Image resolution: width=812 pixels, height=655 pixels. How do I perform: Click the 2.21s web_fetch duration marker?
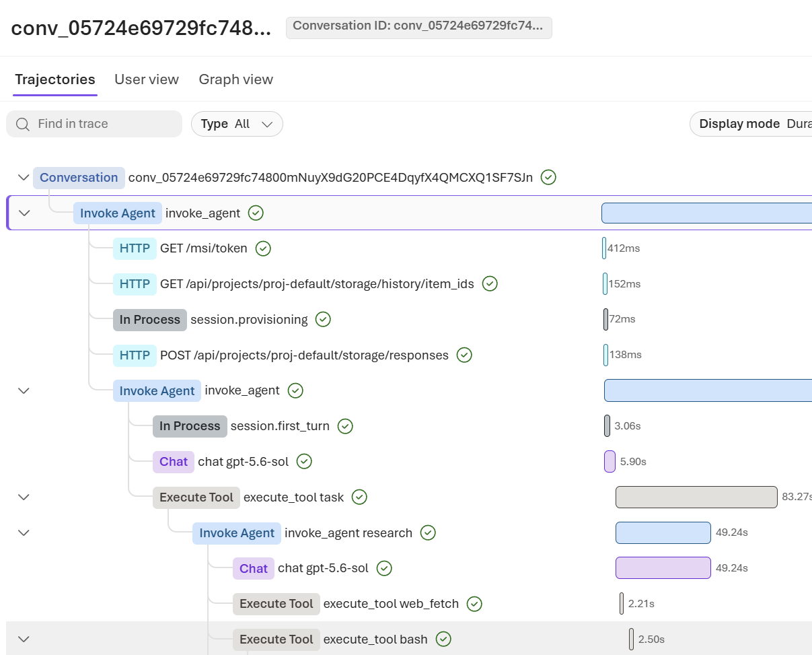622,604
